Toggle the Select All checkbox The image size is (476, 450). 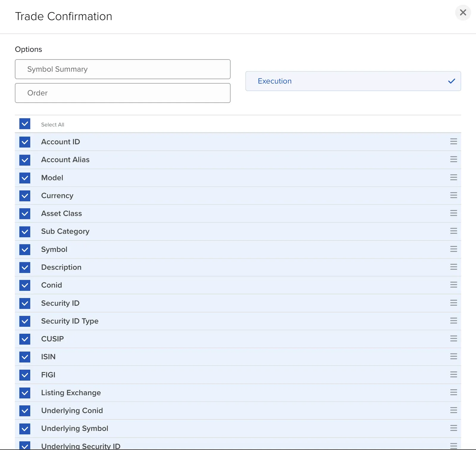click(25, 124)
